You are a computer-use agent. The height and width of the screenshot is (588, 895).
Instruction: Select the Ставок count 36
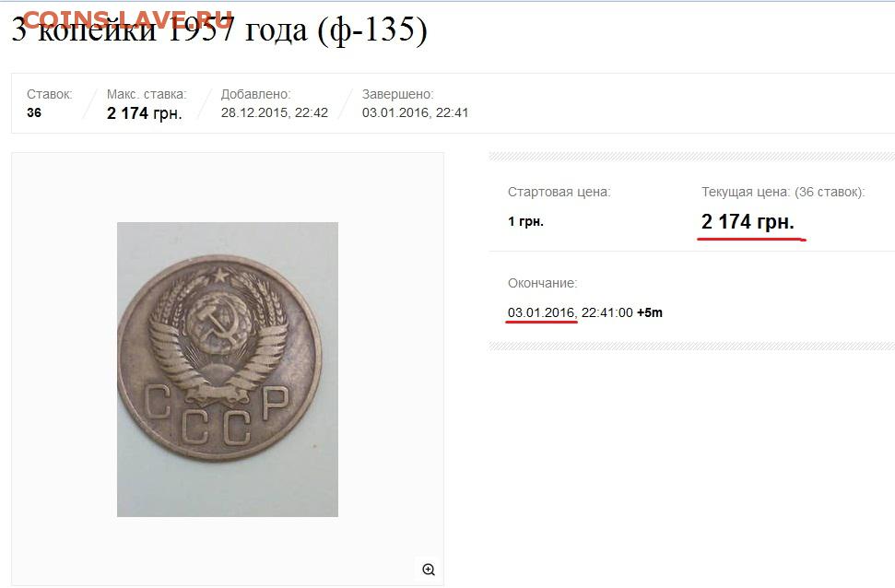[34, 112]
